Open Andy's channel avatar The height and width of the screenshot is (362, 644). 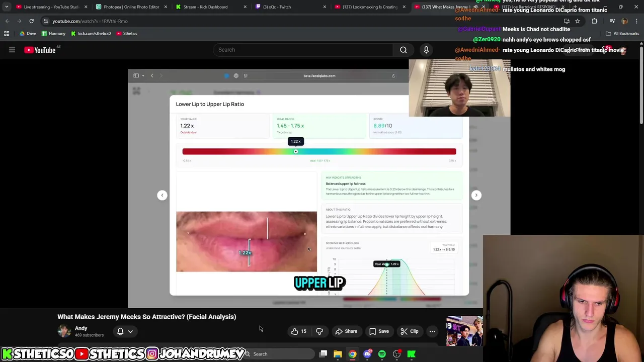click(x=64, y=331)
